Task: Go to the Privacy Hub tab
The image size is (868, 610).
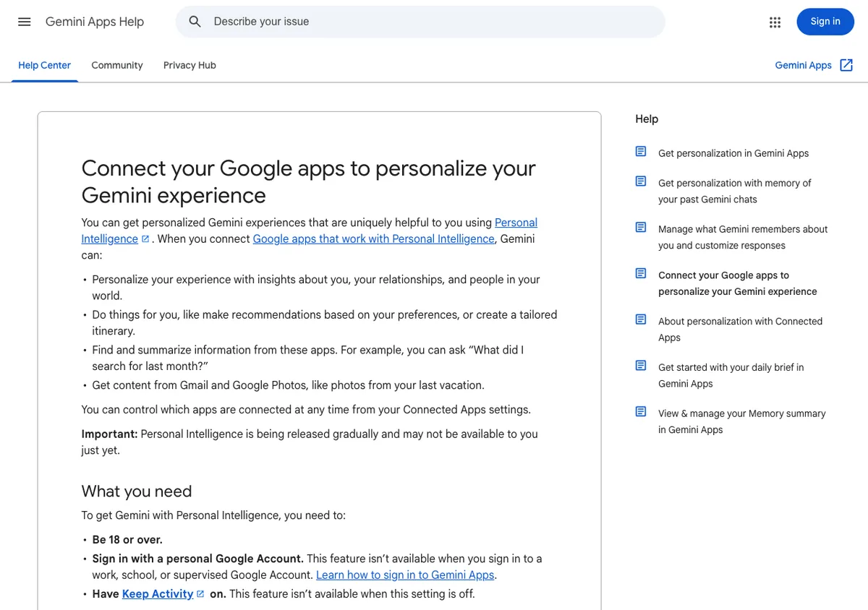Action: pyautogui.click(x=190, y=65)
